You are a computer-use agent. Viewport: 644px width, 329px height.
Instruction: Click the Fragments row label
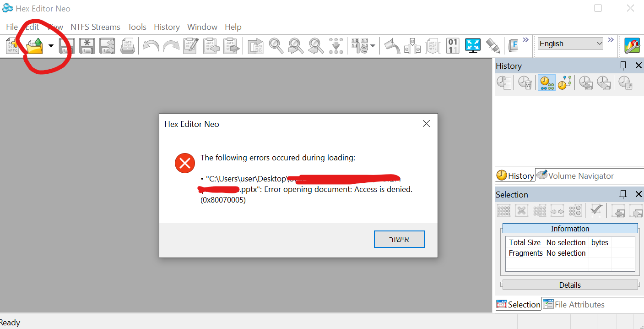coord(525,253)
